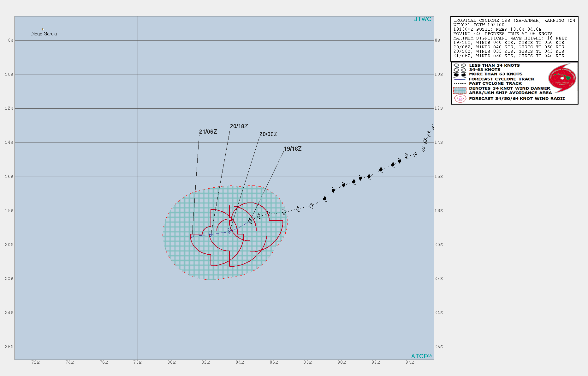Click the 16S latitude label on right axis

pyautogui.click(x=439, y=177)
